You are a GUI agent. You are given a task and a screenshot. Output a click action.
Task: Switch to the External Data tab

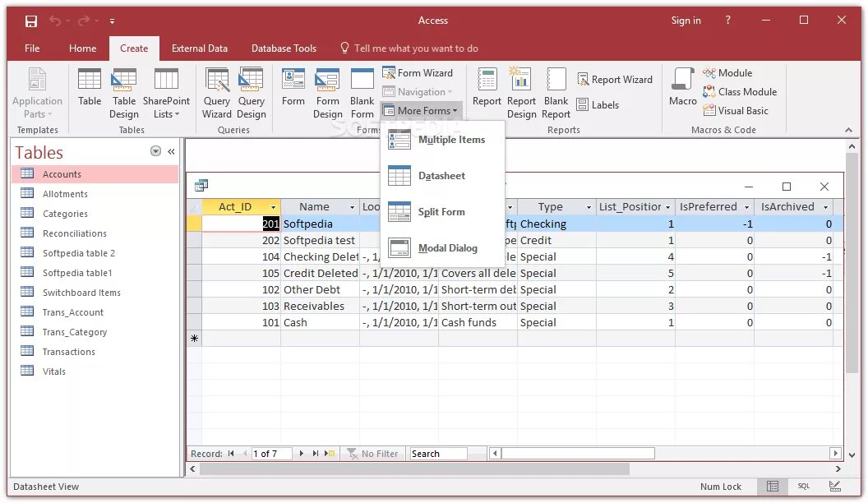click(x=200, y=48)
